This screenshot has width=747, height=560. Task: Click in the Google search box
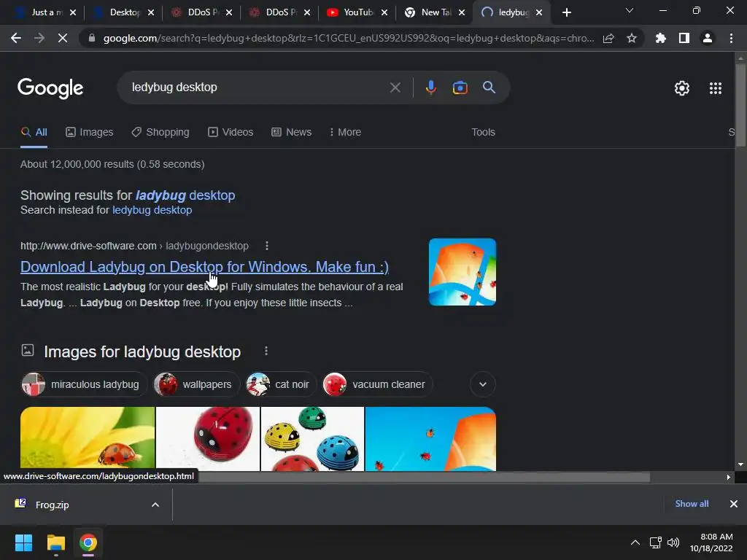click(258, 87)
